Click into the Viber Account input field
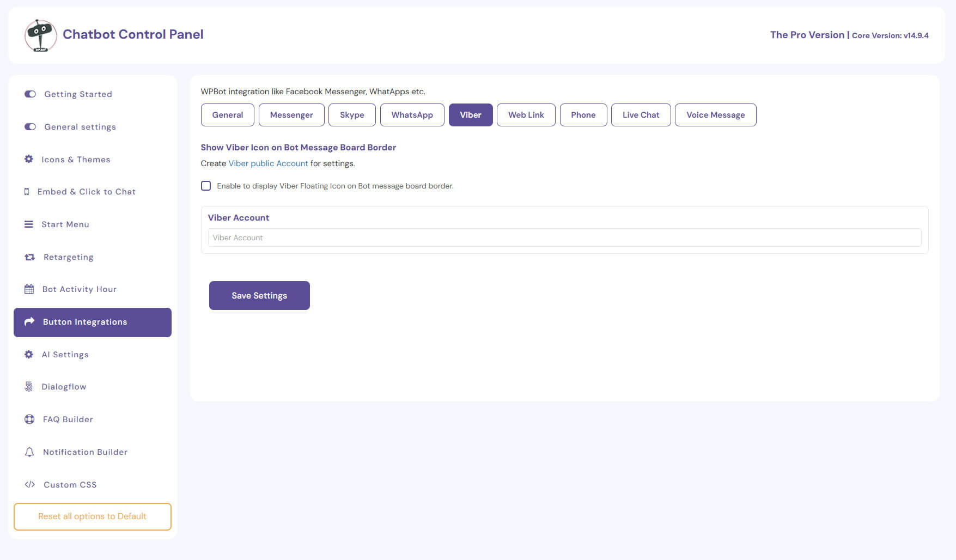Viewport: 956px width, 560px height. (564, 238)
